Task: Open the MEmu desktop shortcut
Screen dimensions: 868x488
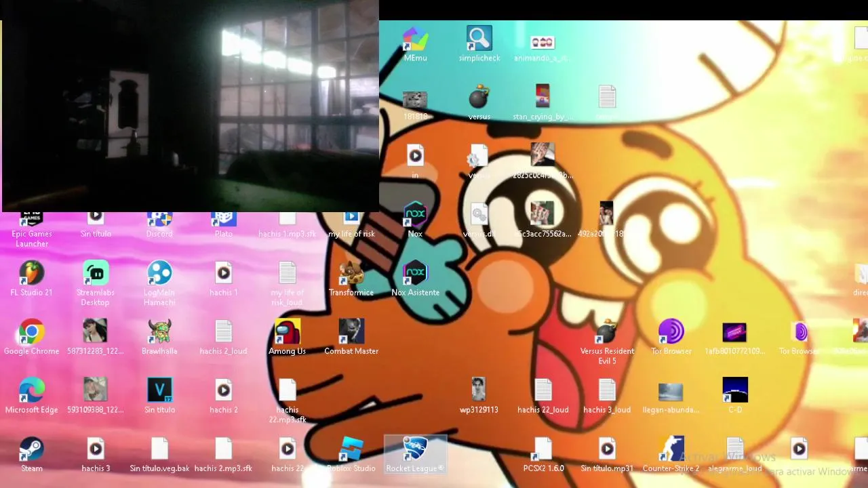Action: click(x=415, y=45)
